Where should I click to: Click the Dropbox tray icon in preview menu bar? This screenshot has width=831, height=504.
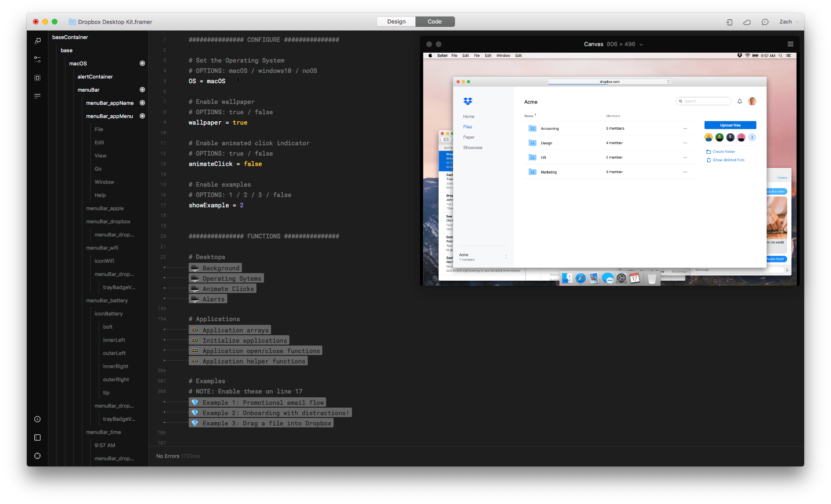pyautogui.click(x=740, y=55)
